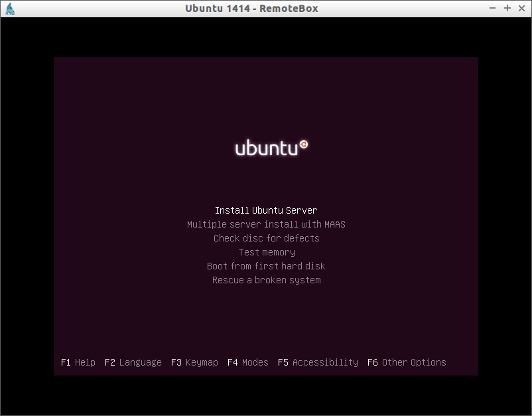Open F2 Language selection

click(133, 362)
